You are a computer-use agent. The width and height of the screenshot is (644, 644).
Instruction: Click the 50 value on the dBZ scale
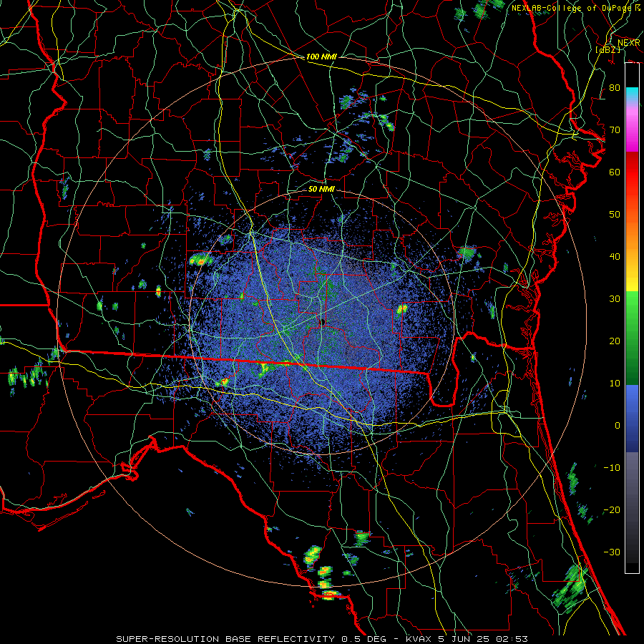pyautogui.click(x=615, y=214)
